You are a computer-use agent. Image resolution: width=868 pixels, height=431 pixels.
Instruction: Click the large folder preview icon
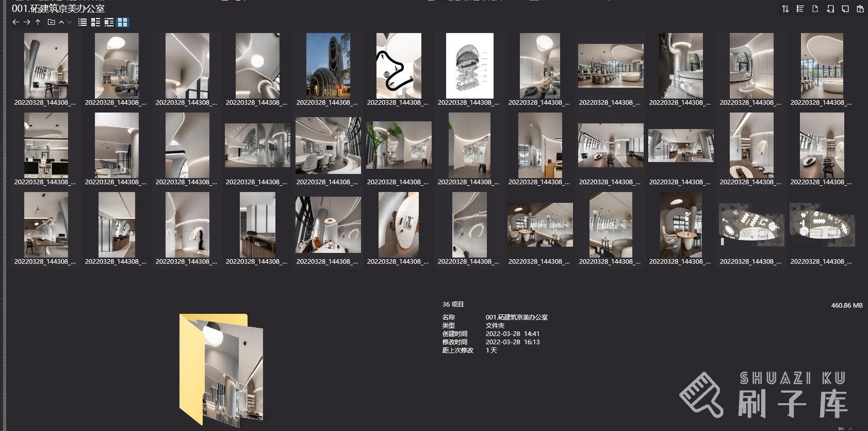222,370
